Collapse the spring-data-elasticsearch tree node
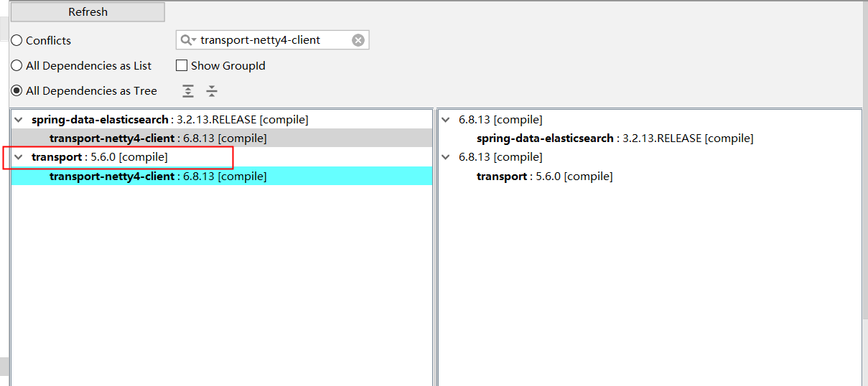The height and width of the screenshot is (386, 868). point(18,120)
